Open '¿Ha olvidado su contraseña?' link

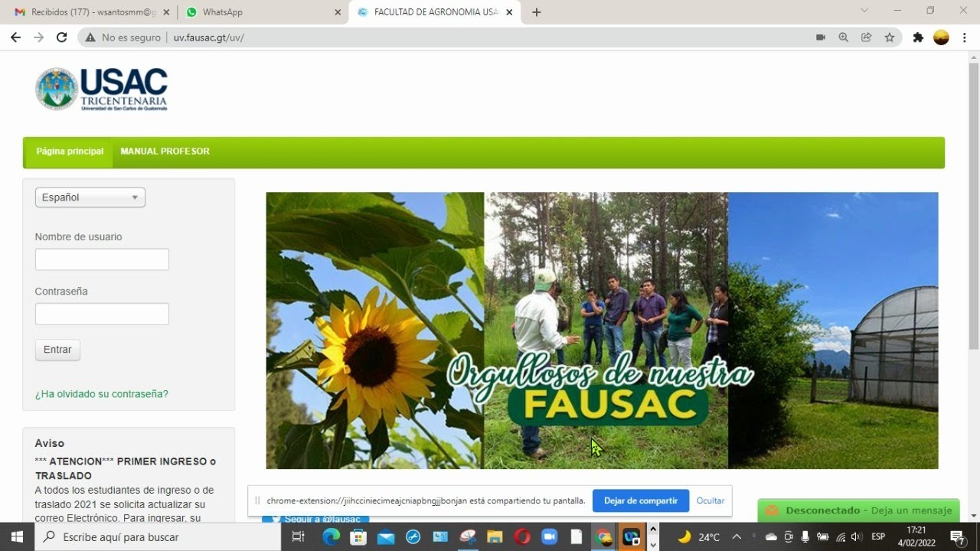point(101,394)
